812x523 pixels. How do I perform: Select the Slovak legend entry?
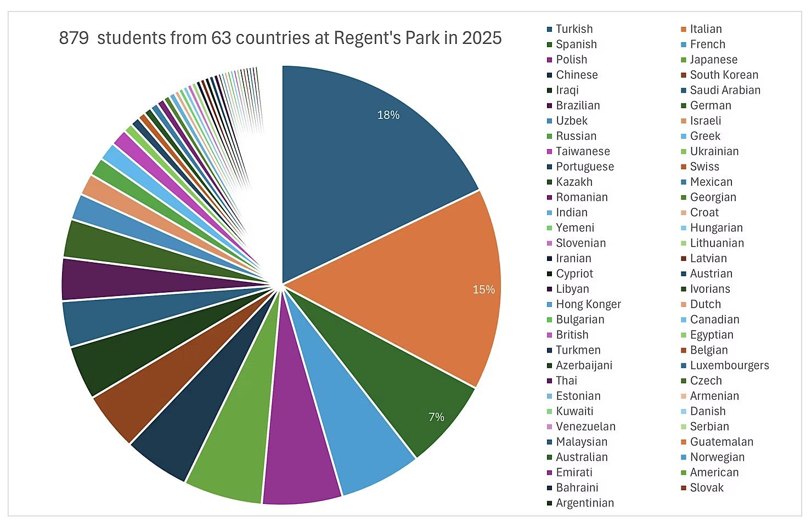tap(706, 488)
